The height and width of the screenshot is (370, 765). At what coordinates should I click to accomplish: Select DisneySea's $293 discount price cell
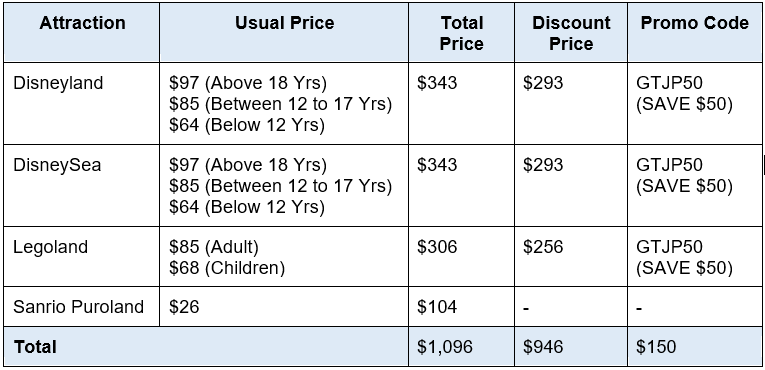pos(571,185)
